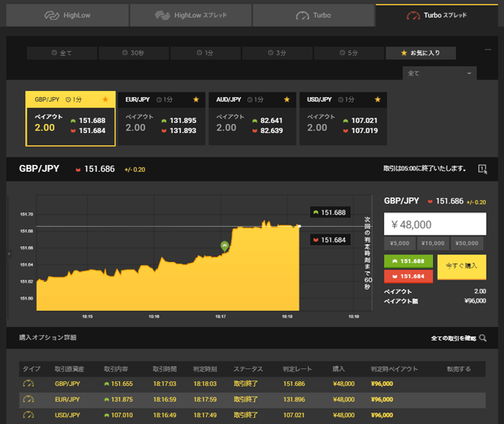Toggle favorite star on EUR/JPY card
504x424 pixels.
point(196,99)
